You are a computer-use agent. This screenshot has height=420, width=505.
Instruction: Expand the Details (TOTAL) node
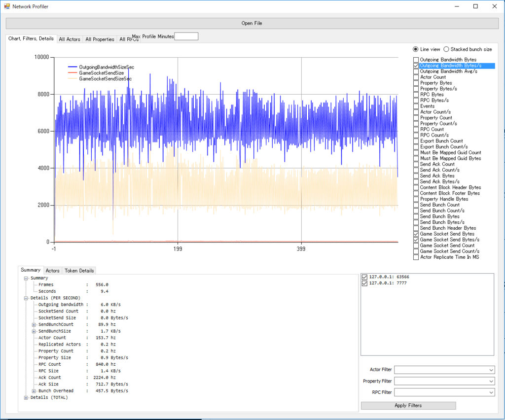pyautogui.click(x=26, y=398)
